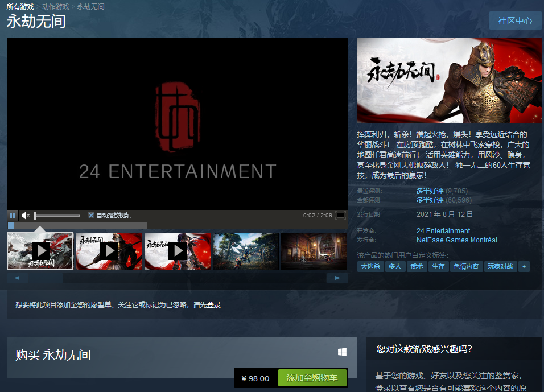544x392 pixels.
Task: Click the 永劫无间 breadcrumb link
Action: pyautogui.click(x=90, y=7)
